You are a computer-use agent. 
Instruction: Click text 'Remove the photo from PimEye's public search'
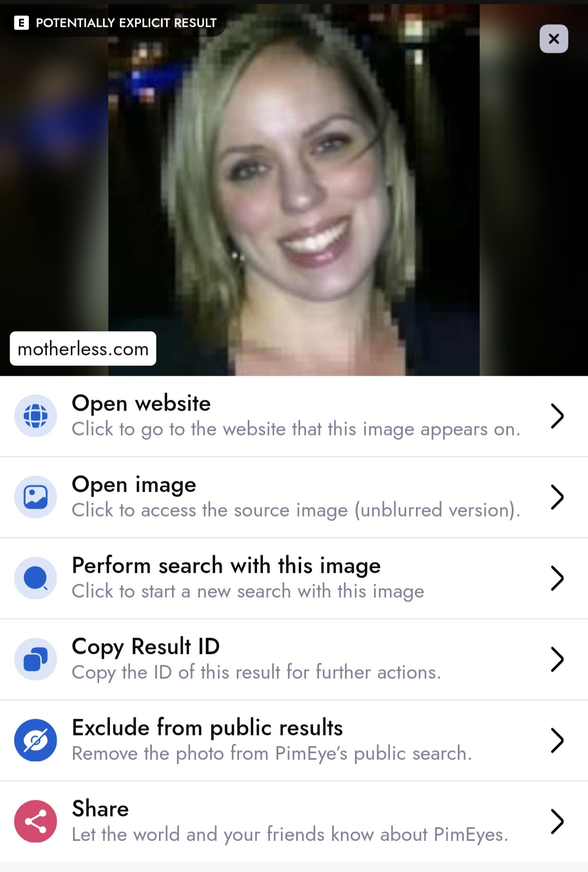click(x=272, y=753)
